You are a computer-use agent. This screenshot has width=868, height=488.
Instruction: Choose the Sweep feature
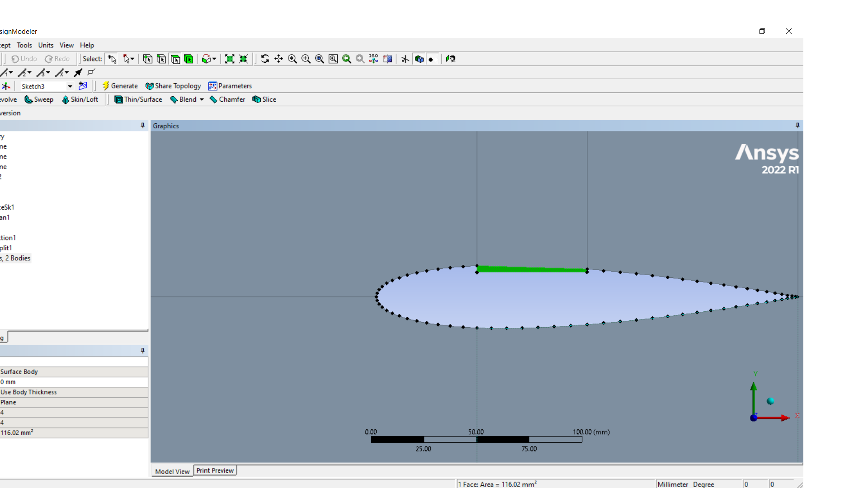click(x=39, y=99)
